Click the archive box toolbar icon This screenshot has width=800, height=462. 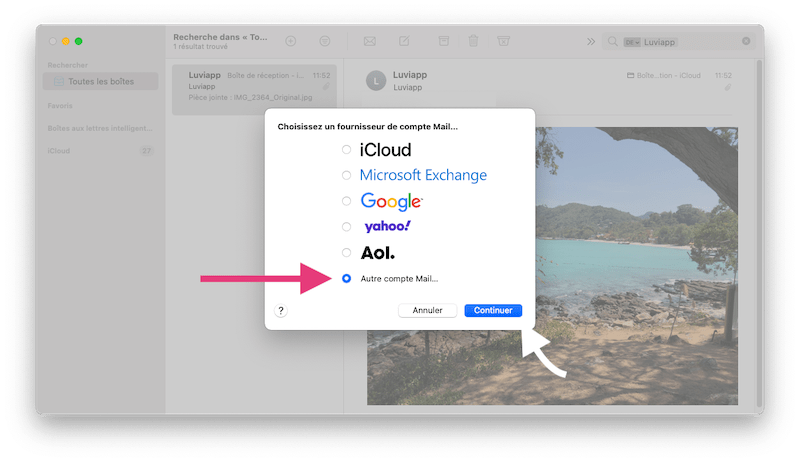(x=444, y=41)
